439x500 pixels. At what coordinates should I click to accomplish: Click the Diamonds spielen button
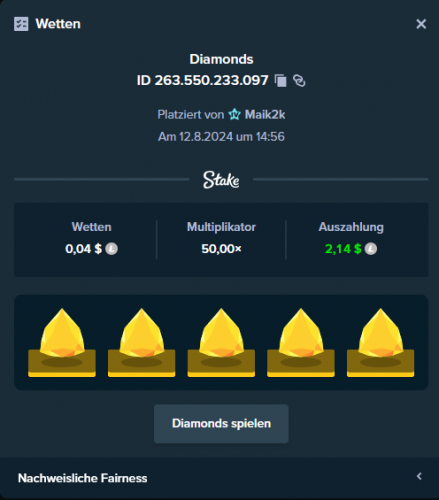[x=221, y=424]
